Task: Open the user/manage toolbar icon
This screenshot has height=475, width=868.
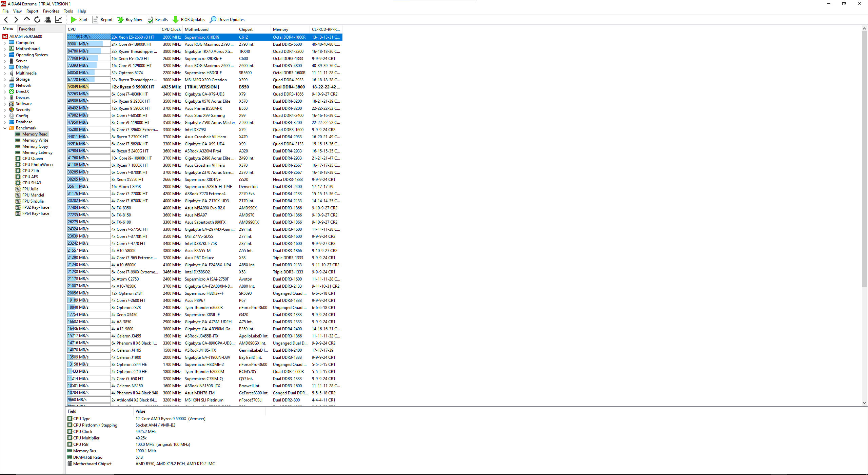Action: [48, 20]
